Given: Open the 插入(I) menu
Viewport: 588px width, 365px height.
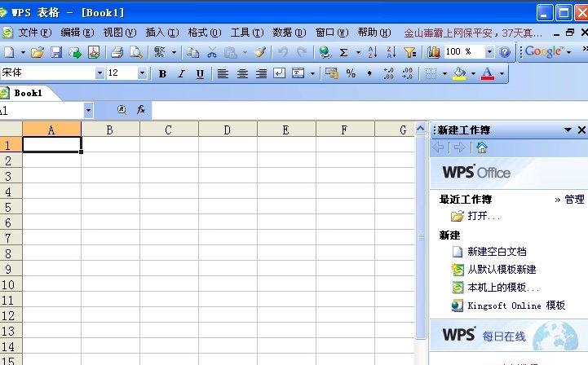Looking at the screenshot, I should tap(162, 33).
